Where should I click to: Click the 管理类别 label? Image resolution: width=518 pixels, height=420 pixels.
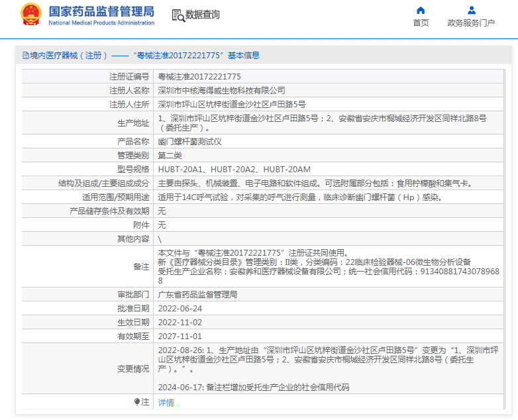coord(133,155)
